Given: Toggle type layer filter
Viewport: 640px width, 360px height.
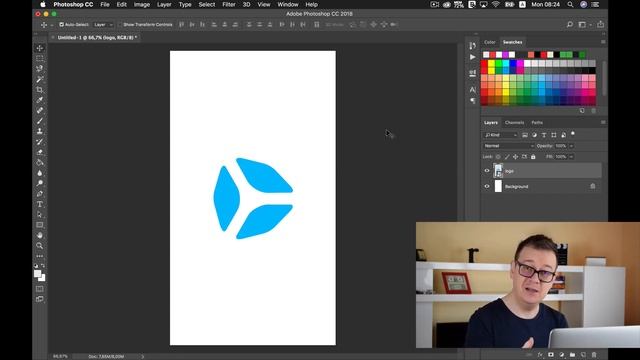Looking at the screenshot, I should (544, 135).
